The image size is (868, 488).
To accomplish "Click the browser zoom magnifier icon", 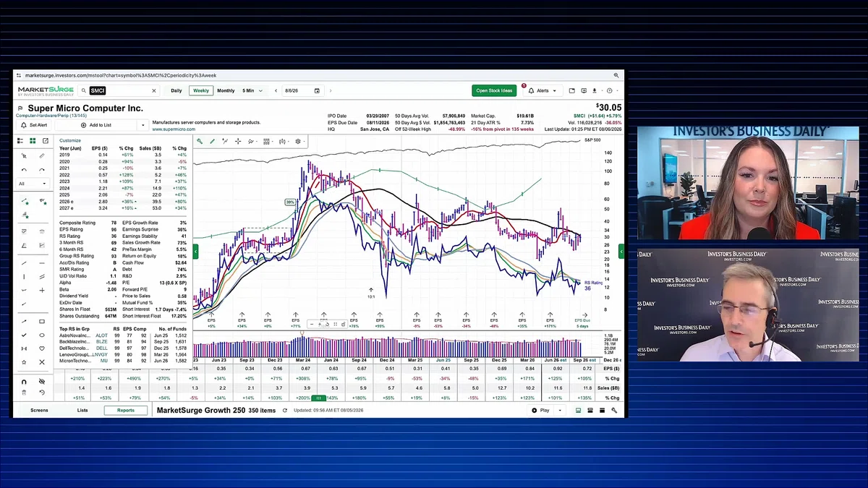I will click(x=616, y=74).
